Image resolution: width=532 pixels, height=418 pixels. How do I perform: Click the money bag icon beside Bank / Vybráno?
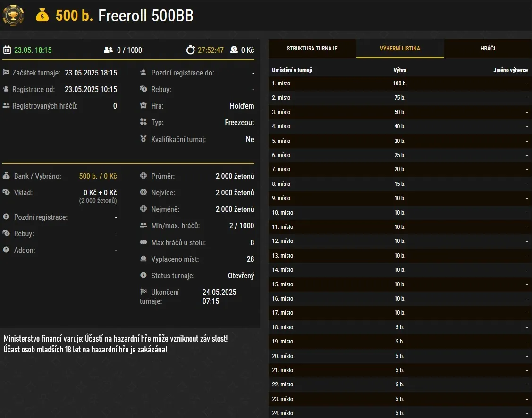coord(6,176)
